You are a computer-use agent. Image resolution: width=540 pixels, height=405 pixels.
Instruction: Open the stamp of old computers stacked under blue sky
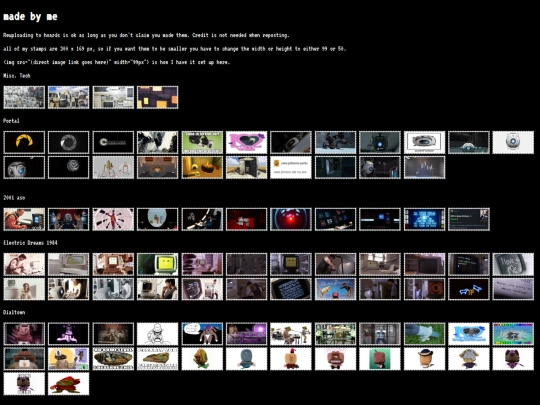tap(69, 97)
